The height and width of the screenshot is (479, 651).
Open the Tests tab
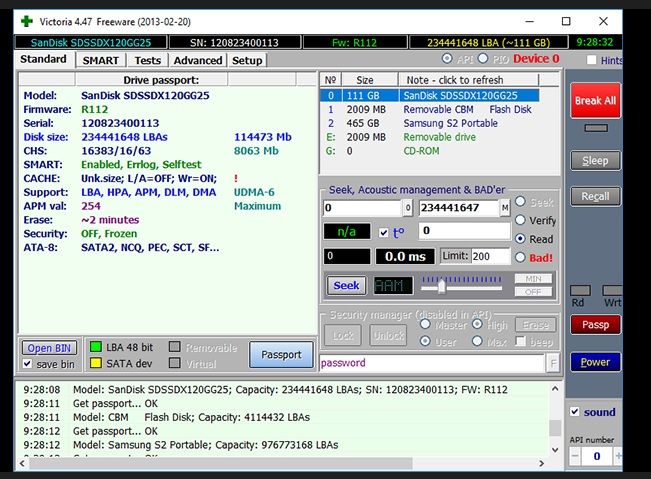coord(147,61)
